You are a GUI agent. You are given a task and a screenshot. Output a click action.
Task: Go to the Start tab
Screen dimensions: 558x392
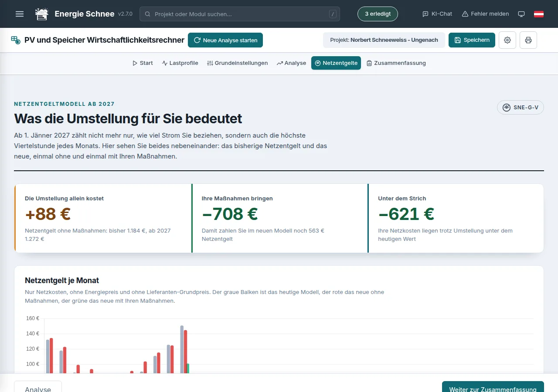coord(143,63)
